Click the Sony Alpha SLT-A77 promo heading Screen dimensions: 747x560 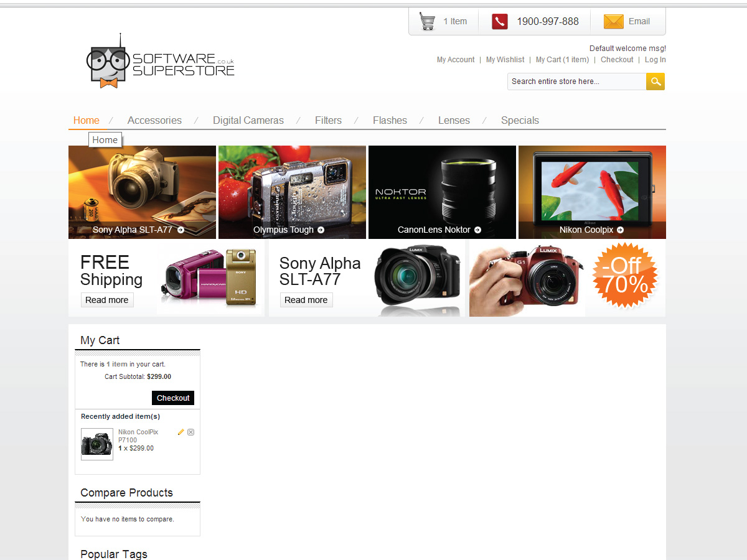click(320, 271)
